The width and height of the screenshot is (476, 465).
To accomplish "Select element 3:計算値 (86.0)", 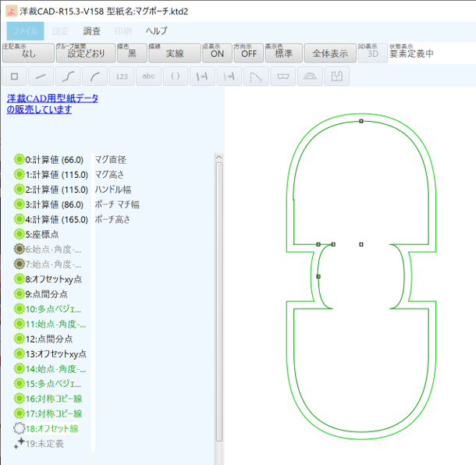I will [54, 204].
